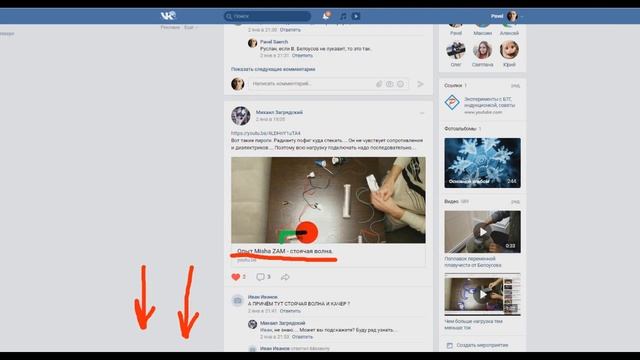Click 'ред.' edit link next to Ссылки

[x=516, y=86]
